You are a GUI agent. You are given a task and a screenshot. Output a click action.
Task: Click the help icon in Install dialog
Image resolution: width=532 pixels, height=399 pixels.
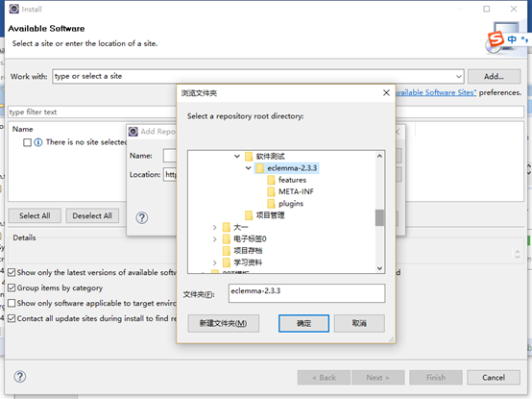[x=20, y=377]
